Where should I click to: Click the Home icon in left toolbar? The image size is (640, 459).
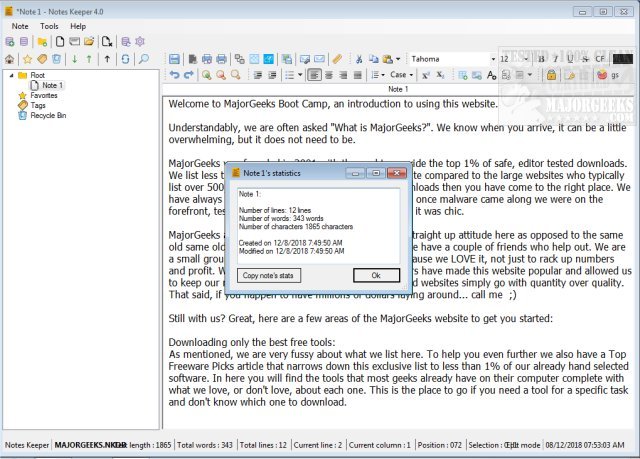tap(9, 59)
